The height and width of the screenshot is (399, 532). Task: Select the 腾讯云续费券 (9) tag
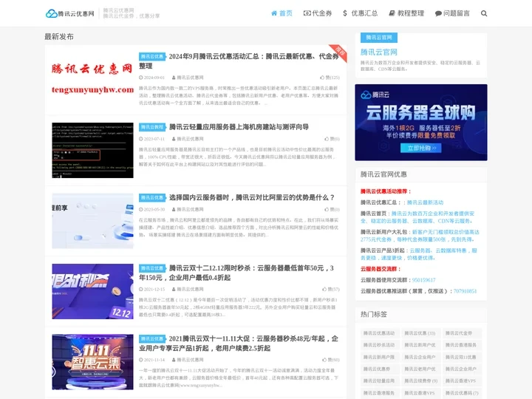(x=420, y=381)
